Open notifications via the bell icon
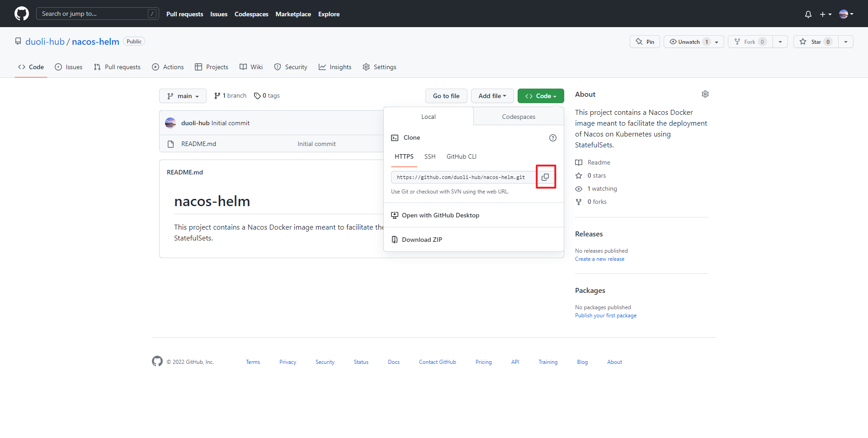Screen dimensions: 868x438 [808, 14]
